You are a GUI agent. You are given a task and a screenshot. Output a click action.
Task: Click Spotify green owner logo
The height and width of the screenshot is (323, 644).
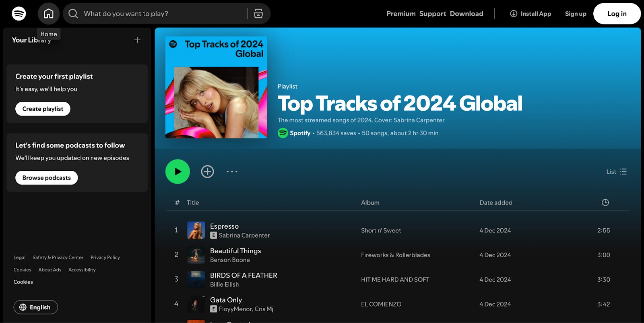283,133
